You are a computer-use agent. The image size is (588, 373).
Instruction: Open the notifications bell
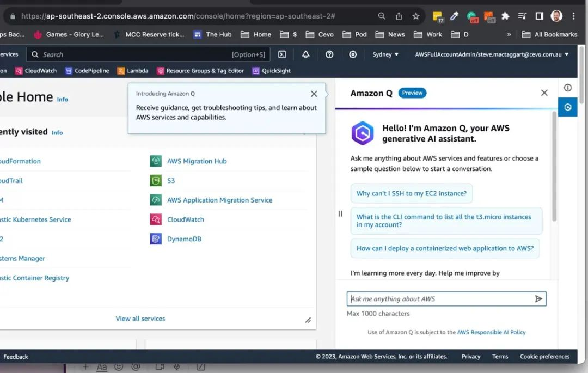pyautogui.click(x=305, y=54)
